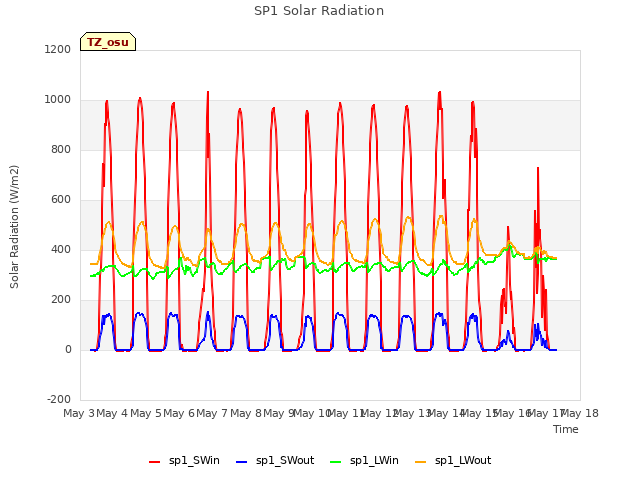Screen dimensions: 640x480
Task: Click the Time axis label
Action: (566, 429)
